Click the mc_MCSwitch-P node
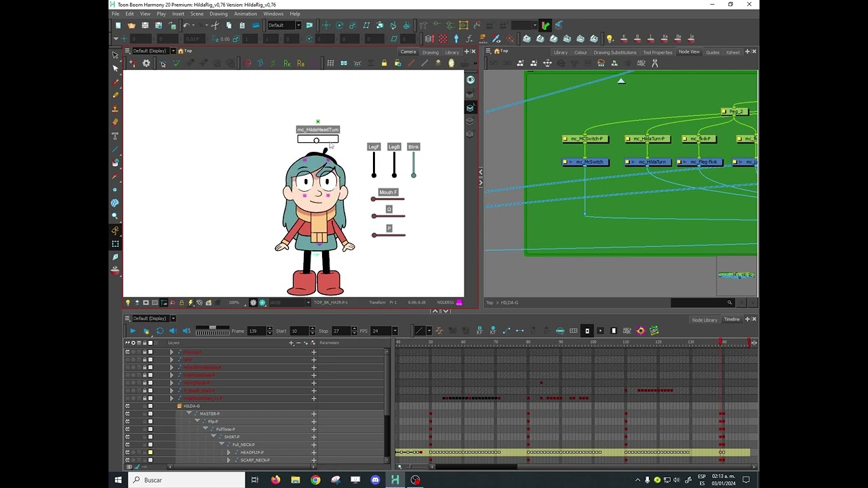868x488 pixels. click(x=586, y=139)
